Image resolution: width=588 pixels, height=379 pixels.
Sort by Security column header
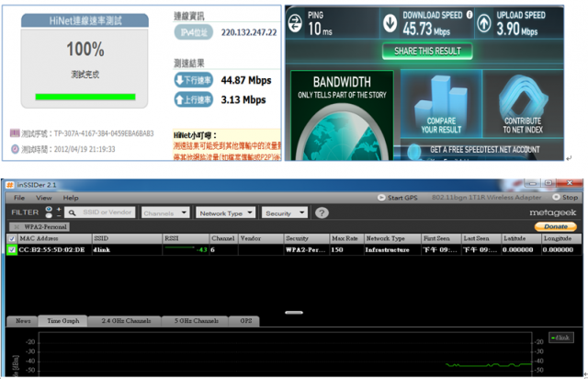[x=306, y=238]
